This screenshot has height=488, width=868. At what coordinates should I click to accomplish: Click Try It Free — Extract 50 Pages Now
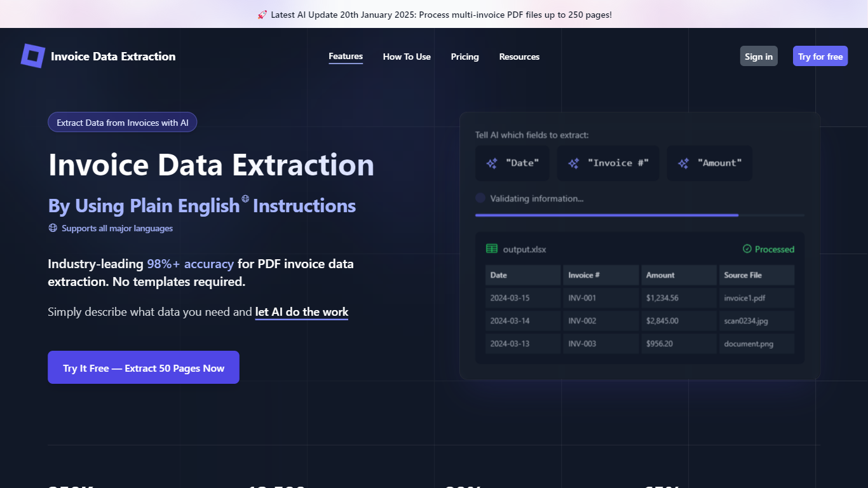coord(144,367)
